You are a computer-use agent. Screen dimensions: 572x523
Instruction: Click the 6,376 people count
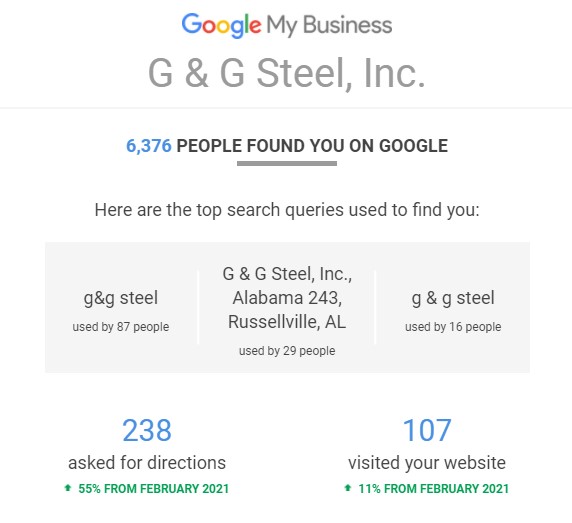(x=148, y=146)
